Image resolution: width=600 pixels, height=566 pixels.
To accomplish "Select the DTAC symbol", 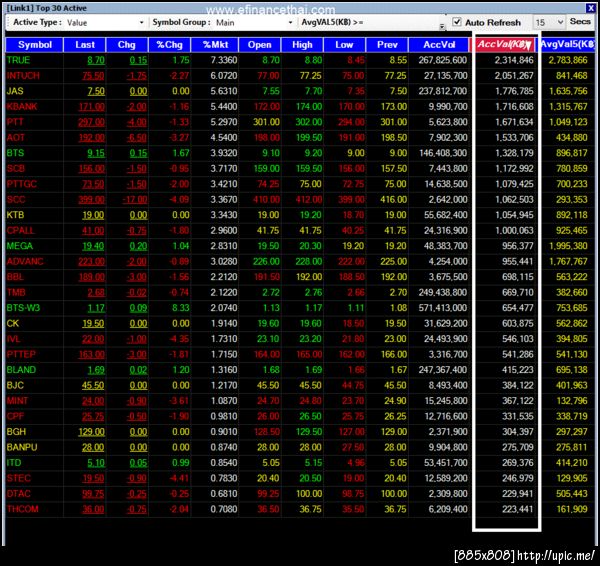I will tap(18, 494).
